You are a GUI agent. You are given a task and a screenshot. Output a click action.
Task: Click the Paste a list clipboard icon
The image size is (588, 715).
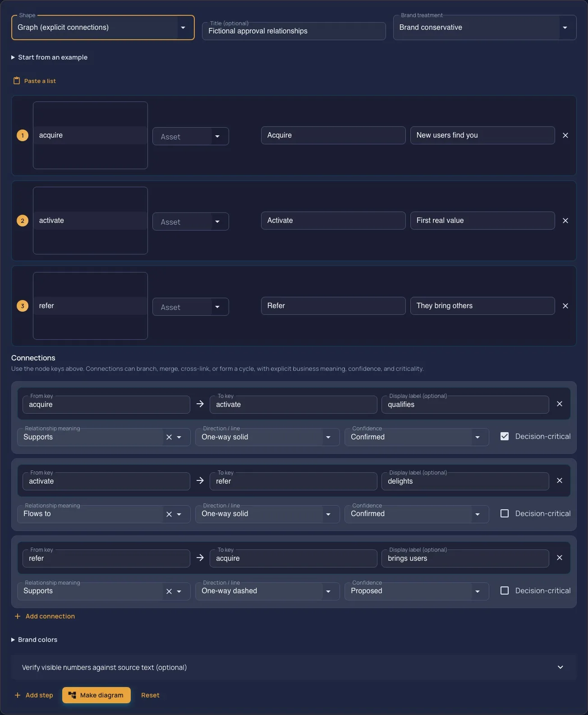click(x=17, y=81)
